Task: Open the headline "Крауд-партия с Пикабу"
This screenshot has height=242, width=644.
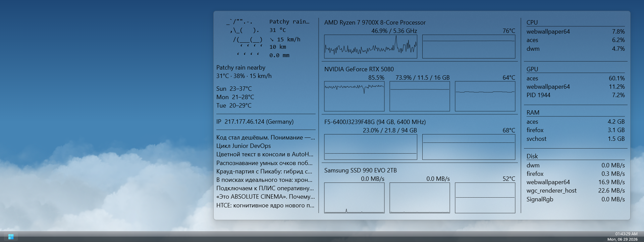Action: [265, 171]
